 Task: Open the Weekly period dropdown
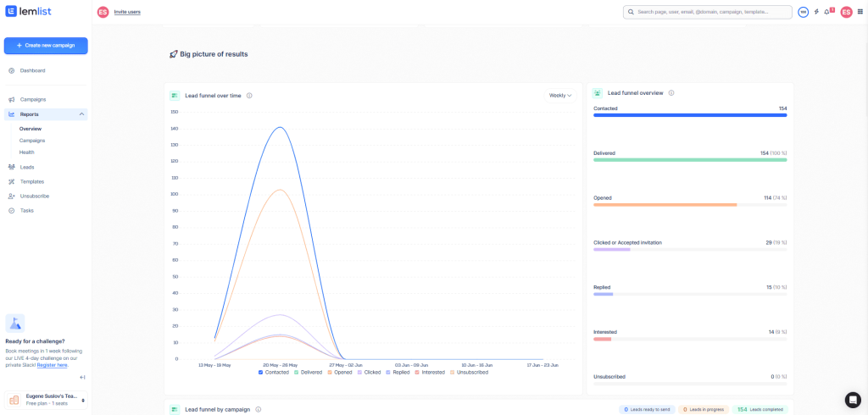point(560,96)
